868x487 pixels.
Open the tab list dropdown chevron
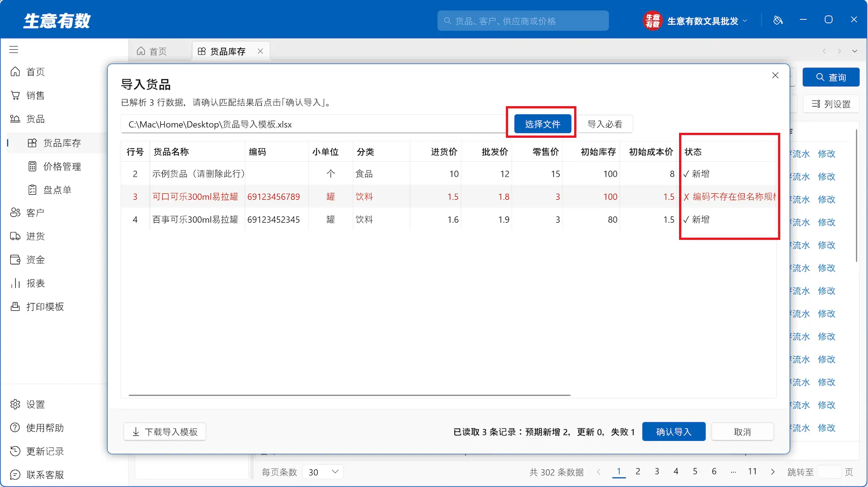pos(854,52)
